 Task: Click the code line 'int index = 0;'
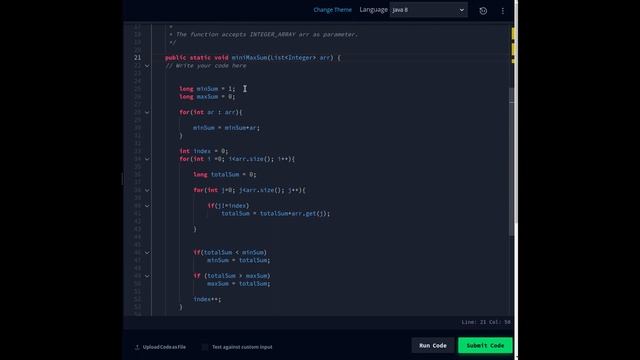(x=204, y=151)
